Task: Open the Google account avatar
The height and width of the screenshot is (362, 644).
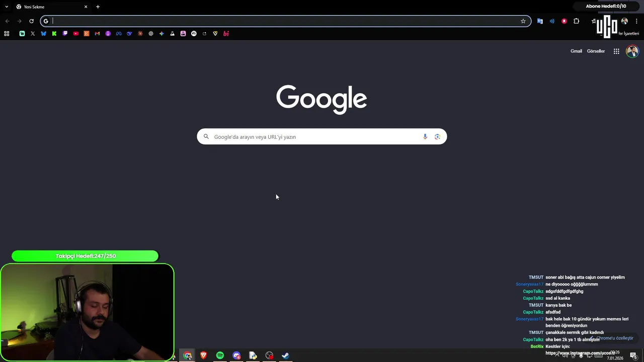Action: tap(632, 51)
